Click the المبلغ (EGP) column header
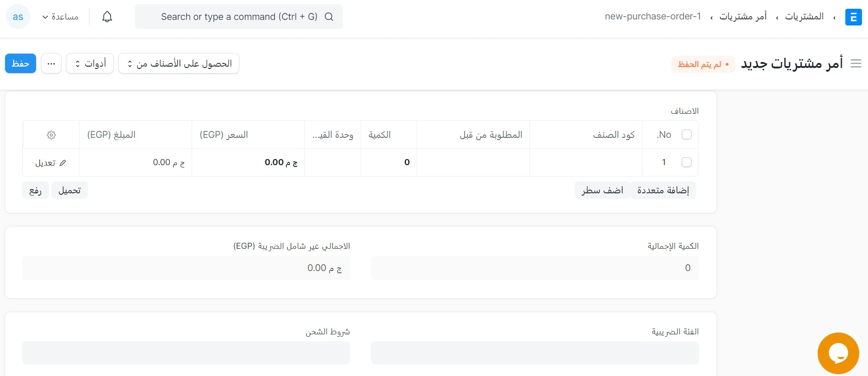 click(136, 135)
